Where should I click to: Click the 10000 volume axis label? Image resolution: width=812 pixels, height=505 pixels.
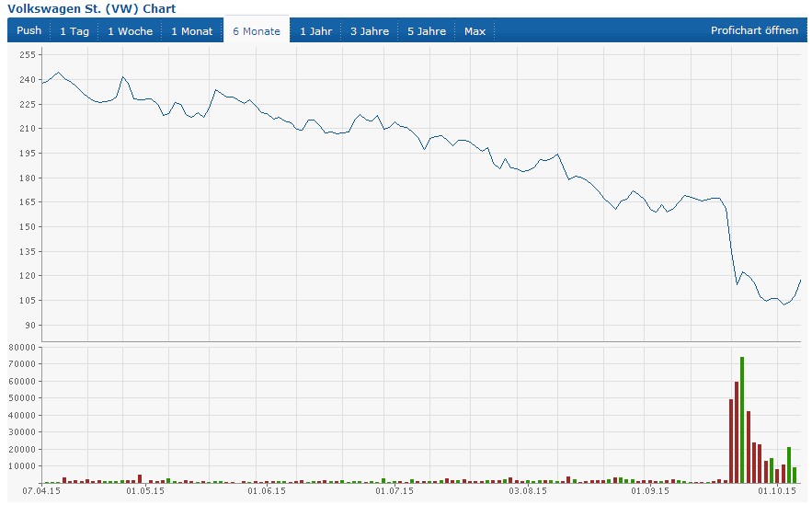(x=22, y=465)
